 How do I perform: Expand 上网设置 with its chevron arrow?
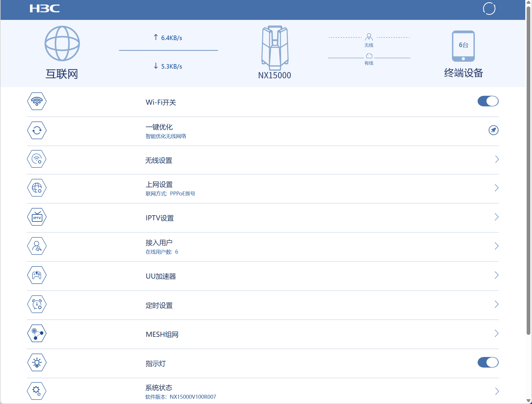[x=497, y=188]
